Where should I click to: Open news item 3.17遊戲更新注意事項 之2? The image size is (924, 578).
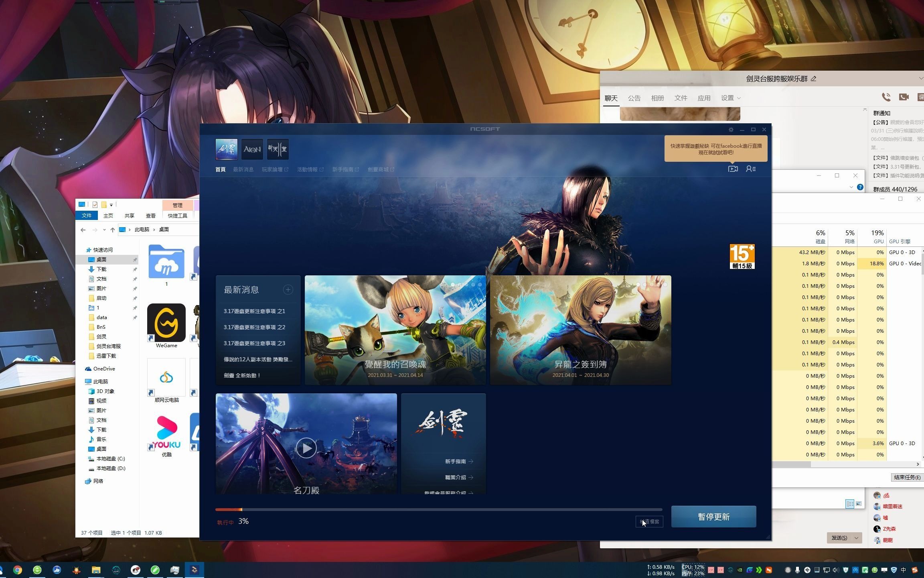pos(254,327)
